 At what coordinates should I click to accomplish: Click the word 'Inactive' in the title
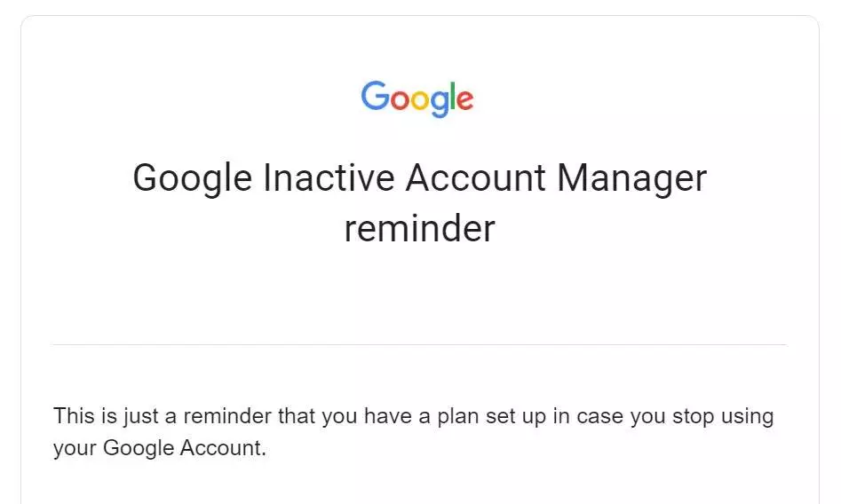pos(329,178)
